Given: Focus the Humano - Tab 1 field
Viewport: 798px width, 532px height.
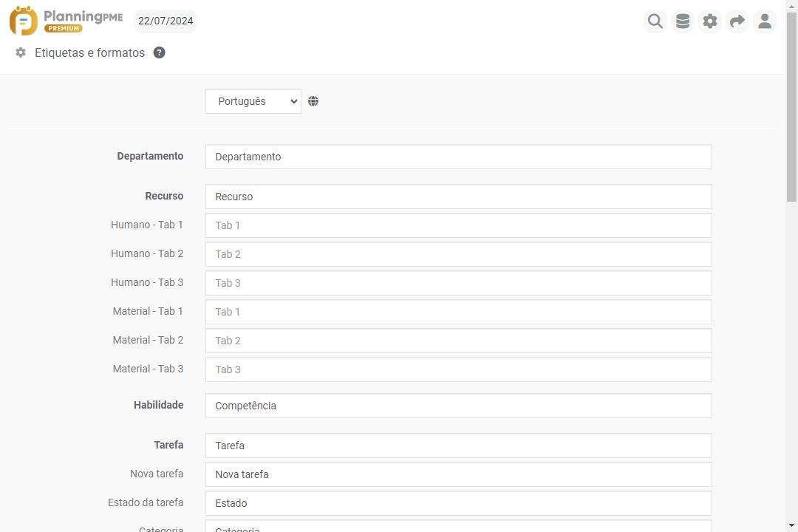Looking at the screenshot, I should click(459, 225).
